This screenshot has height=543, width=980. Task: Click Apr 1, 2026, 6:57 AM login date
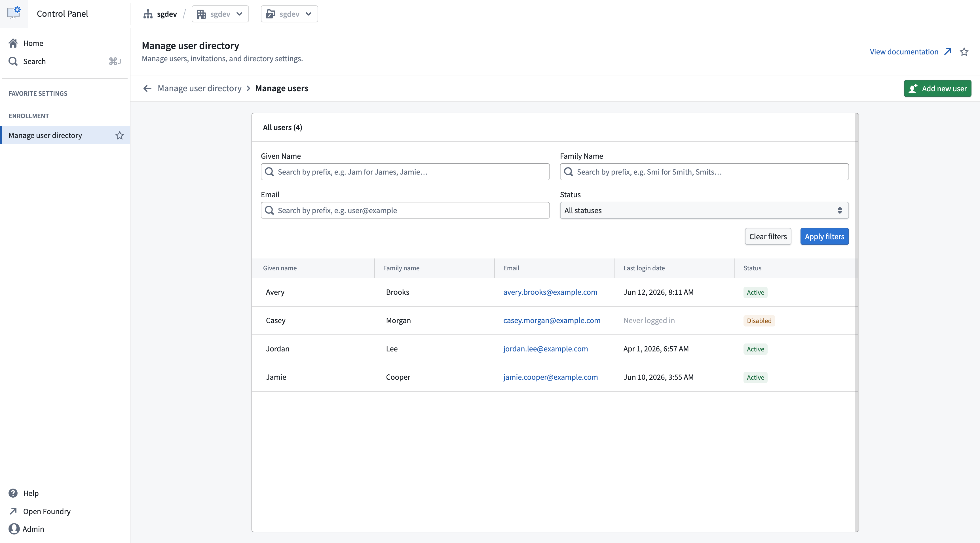(656, 349)
